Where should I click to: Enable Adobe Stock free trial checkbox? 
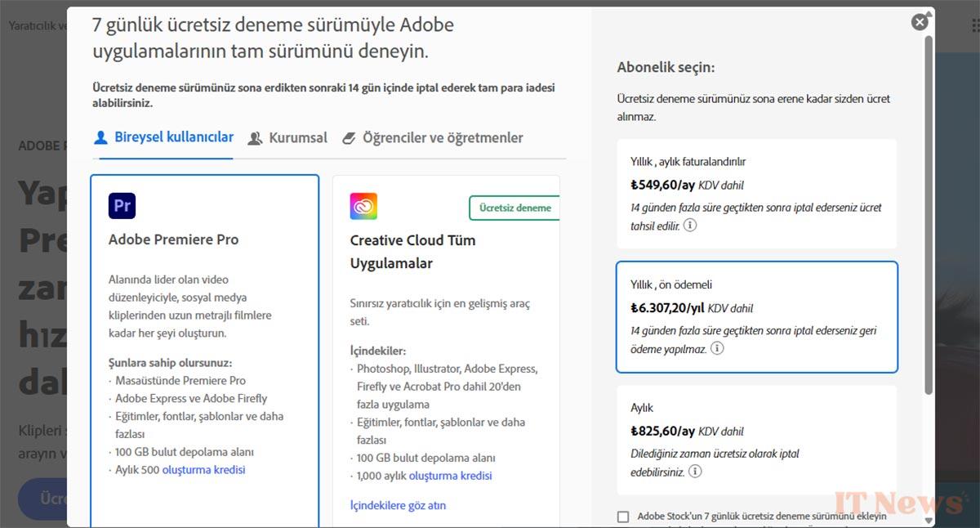pos(624,517)
